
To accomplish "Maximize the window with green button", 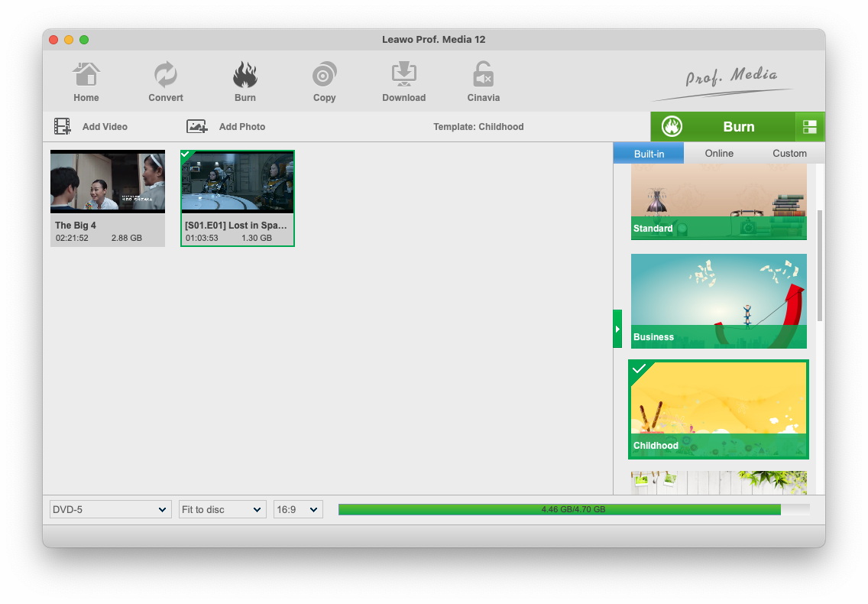I will (x=84, y=39).
